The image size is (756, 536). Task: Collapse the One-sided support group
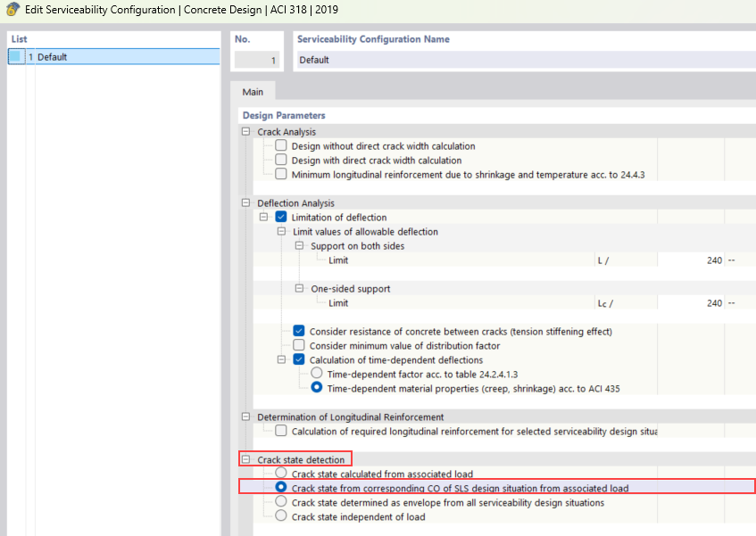(299, 288)
